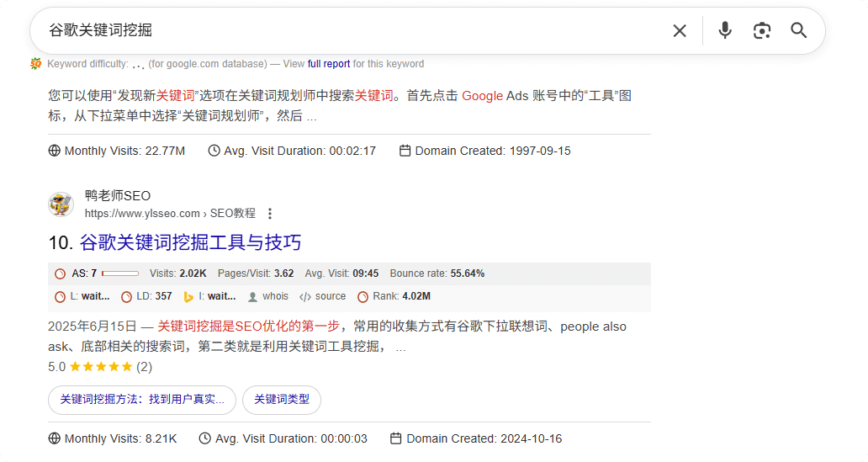Click the snippet text 关键词挖掘是SEO优化的第一步
868x462 pixels.
tap(248, 327)
